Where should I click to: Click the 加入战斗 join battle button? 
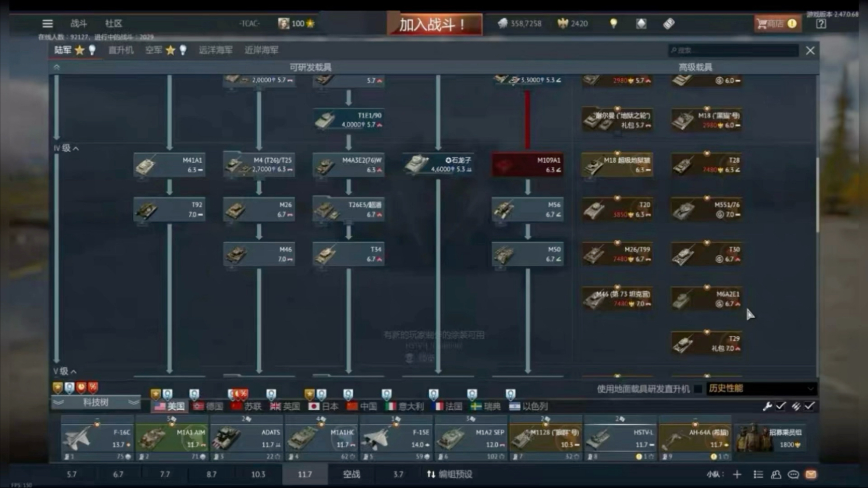(x=435, y=24)
